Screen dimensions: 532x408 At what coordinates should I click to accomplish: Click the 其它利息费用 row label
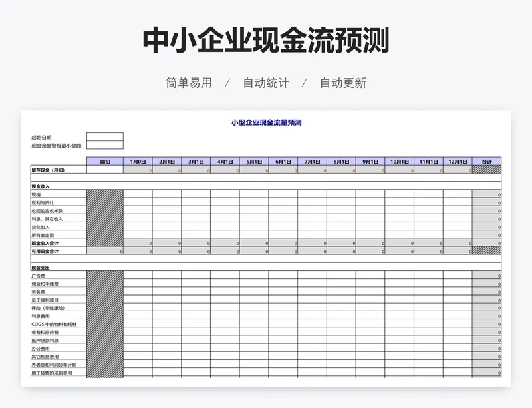tap(45, 357)
